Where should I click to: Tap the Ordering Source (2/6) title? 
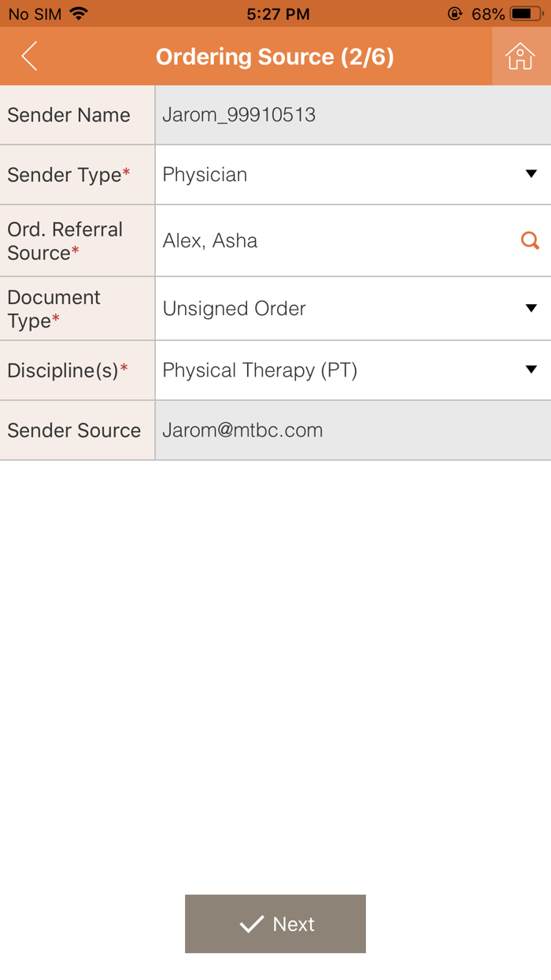pyautogui.click(x=275, y=56)
